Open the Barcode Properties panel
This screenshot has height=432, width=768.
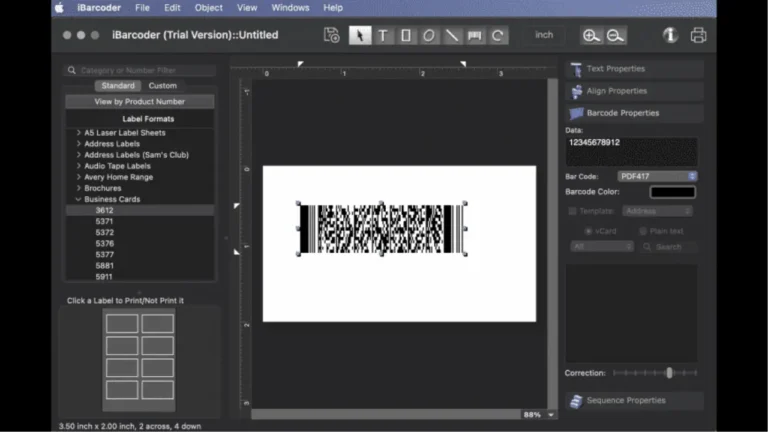coord(635,113)
